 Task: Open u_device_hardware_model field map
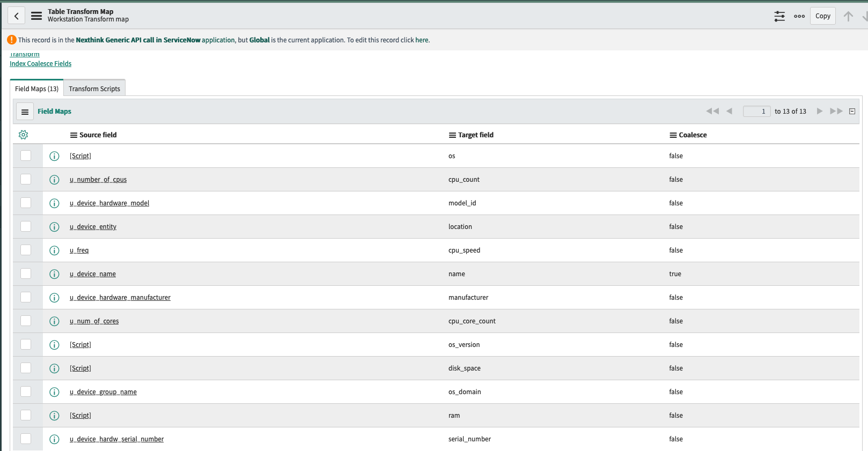109,203
